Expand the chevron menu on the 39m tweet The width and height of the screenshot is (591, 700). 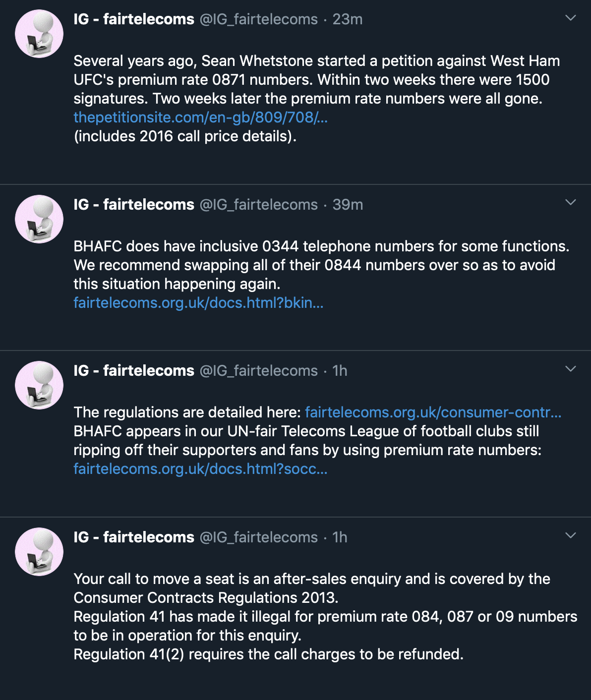(571, 202)
